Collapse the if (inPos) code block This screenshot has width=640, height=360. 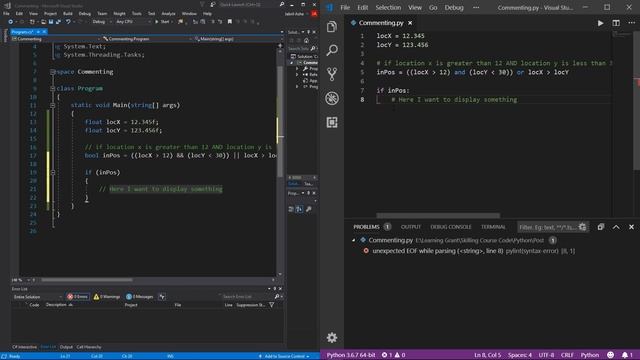tap(53, 173)
